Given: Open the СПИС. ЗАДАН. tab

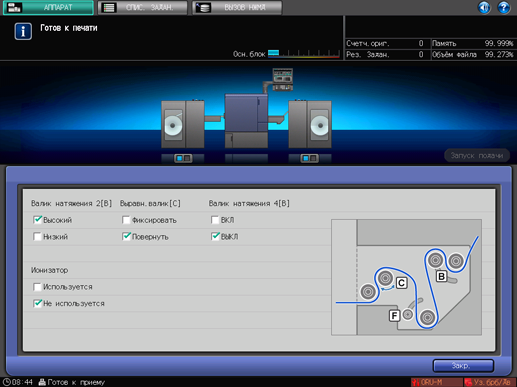Looking at the screenshot, I should [x=142, y=8].
